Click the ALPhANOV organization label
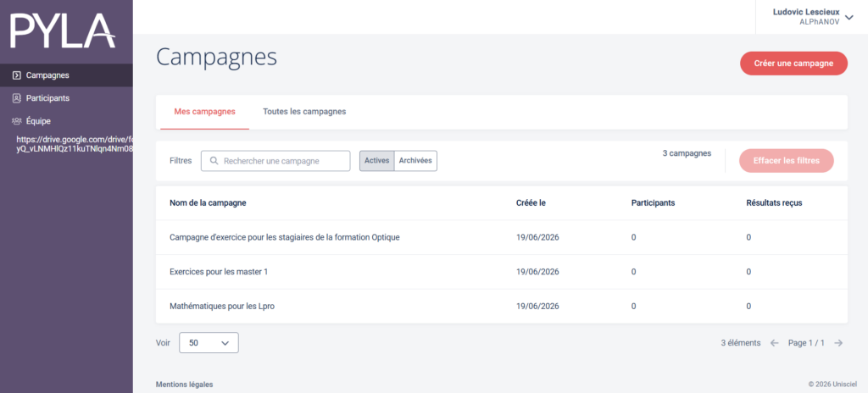 [x=820, y=22]
